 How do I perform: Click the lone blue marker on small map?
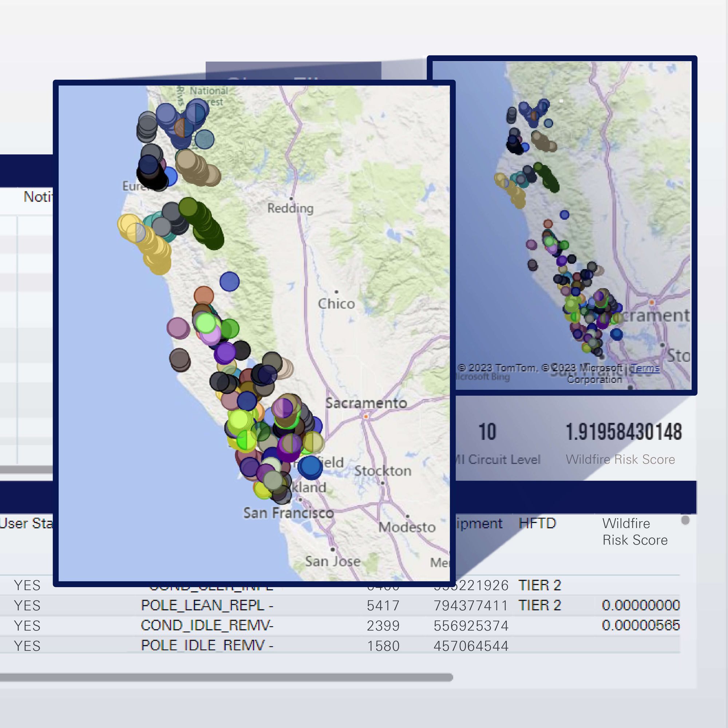[x=564, y=215]
